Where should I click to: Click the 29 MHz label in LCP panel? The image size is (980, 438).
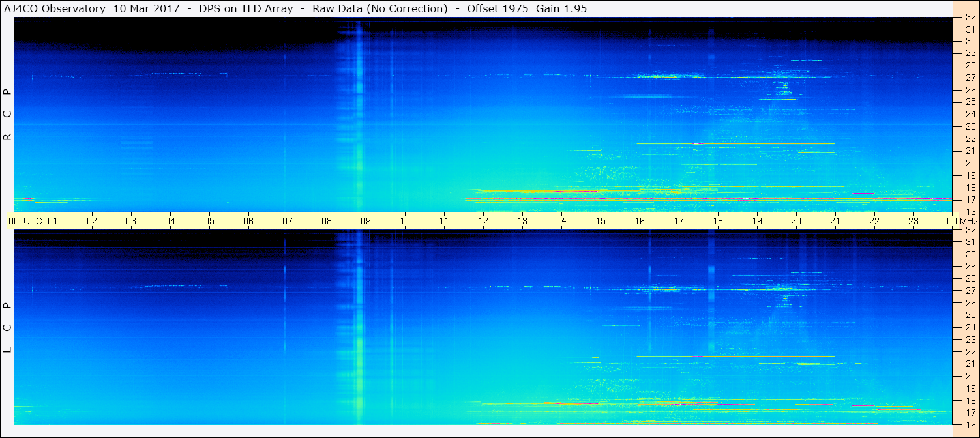point(970,267)
